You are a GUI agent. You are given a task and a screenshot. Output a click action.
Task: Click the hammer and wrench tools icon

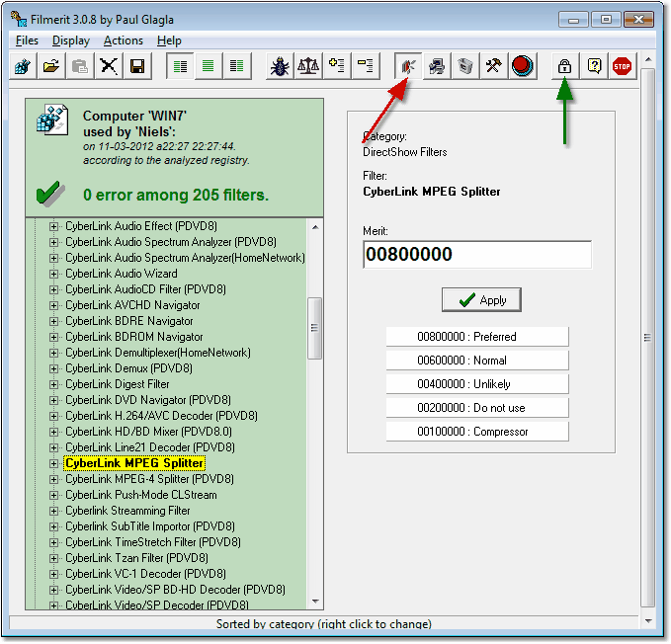pos(494,66)
